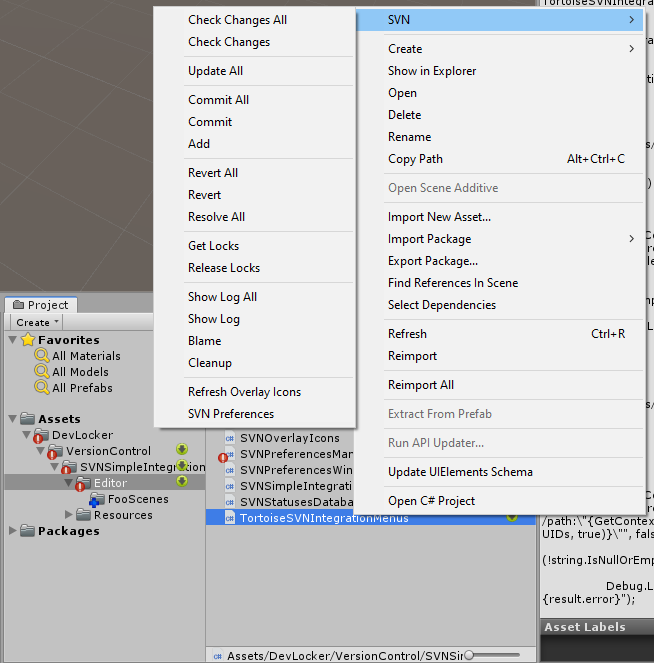Choose Update All from SVN menu
This screenshot has width=654, height=663.
pyautogui.click(x=215, y=71)
